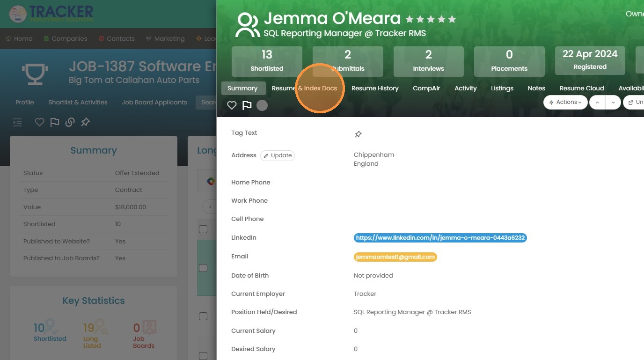Screen dimensions: 644x360
Task: Open the Resume Cloud tab
Action: pos(582,88)
